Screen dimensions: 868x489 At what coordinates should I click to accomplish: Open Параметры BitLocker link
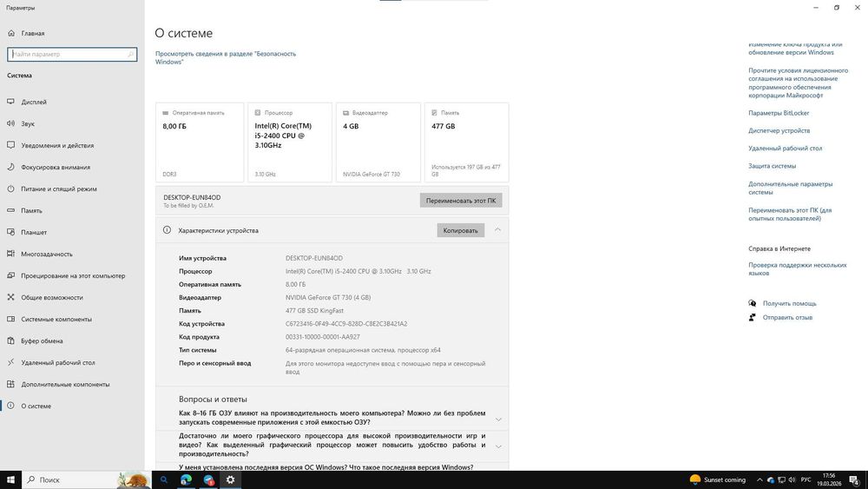coord(779,113)
